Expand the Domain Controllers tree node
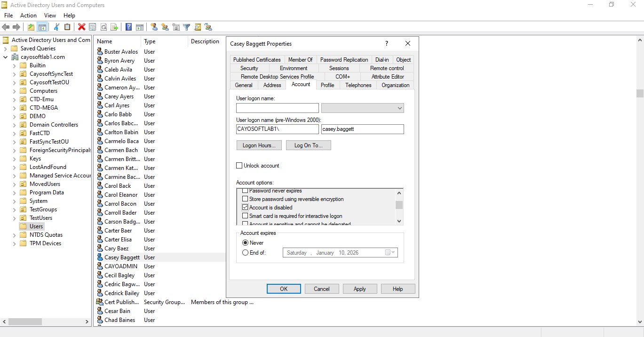The height and width of the screenshot is (337, 644). click(x=15, y=125)
